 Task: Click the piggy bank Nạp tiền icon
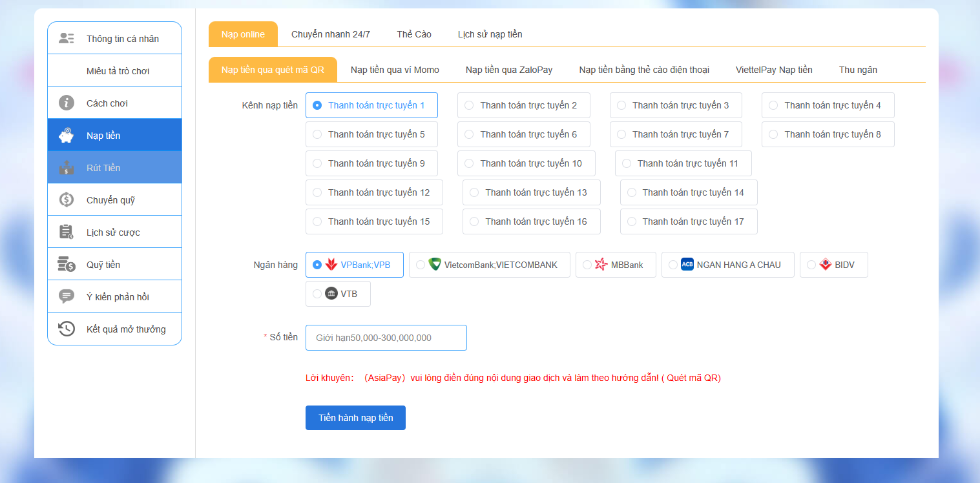67,136
